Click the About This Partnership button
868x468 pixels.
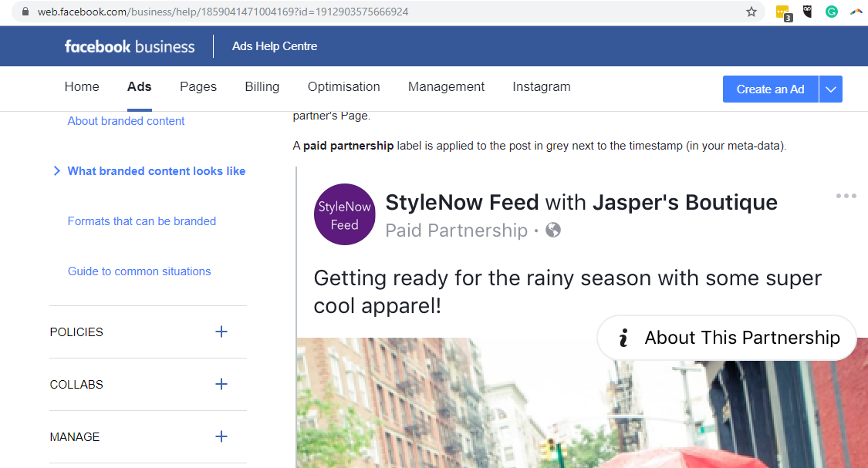pos(727,338)
